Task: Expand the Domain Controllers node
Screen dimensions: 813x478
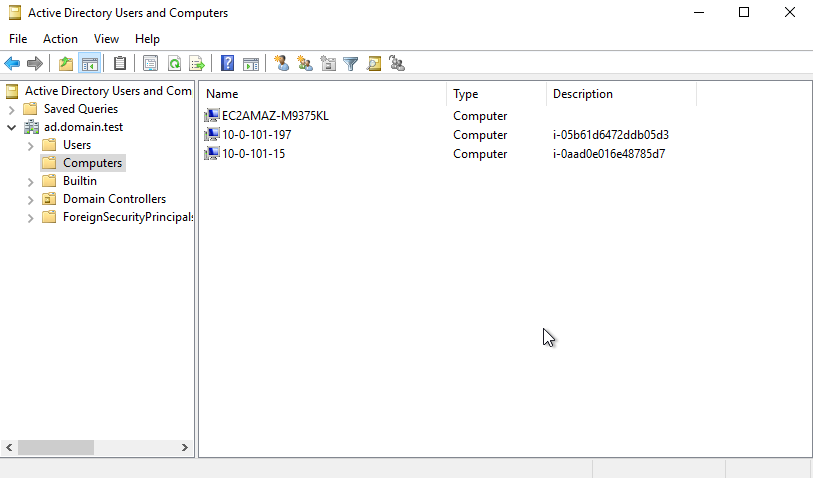Action: 30,200
